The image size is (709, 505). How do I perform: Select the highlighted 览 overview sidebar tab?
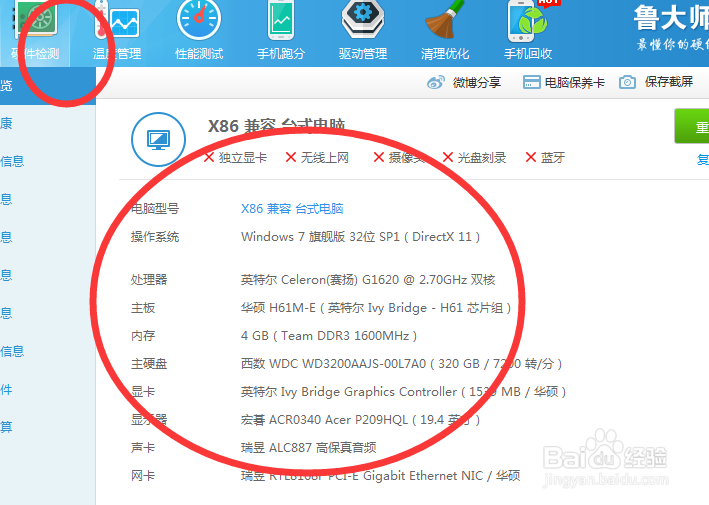point(48,86)
